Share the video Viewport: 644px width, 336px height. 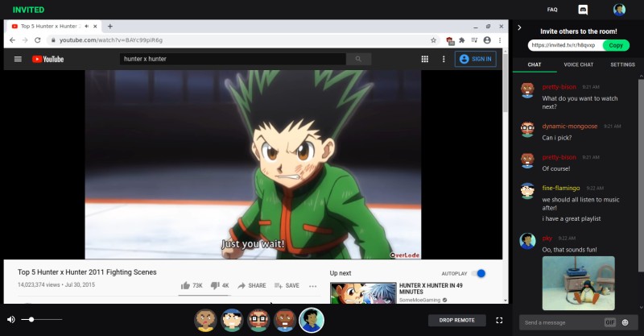pyautogui.click(x=252, y=285)
